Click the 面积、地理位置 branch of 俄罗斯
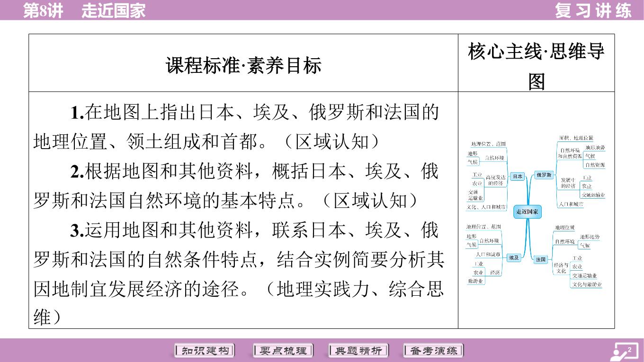 [576, 138]
